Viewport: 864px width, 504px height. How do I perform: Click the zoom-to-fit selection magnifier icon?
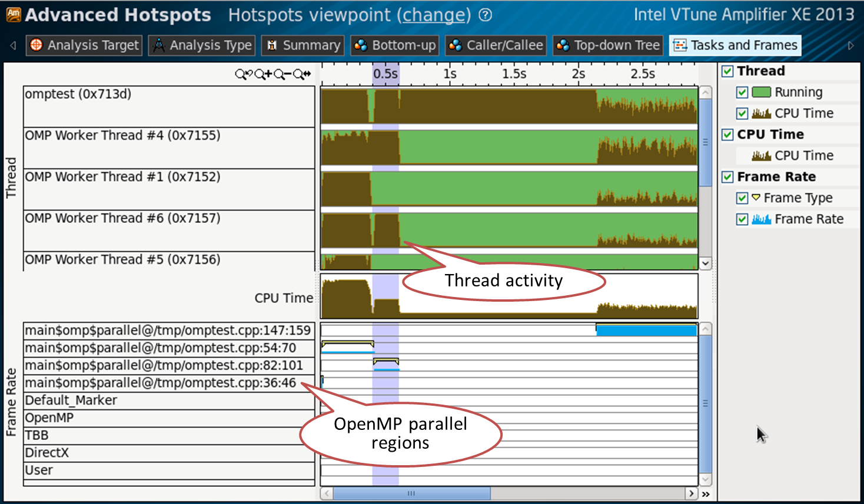point(302,74)
